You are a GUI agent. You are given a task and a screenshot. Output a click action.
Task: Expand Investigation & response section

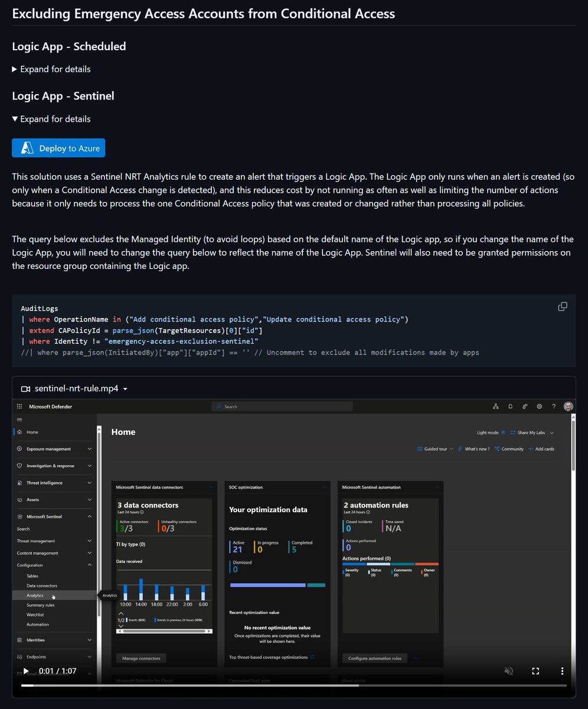tap(89, 466)
